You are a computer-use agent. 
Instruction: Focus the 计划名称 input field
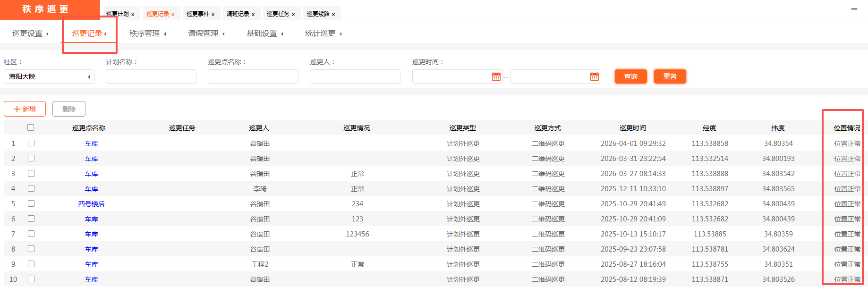pos(151,76)
